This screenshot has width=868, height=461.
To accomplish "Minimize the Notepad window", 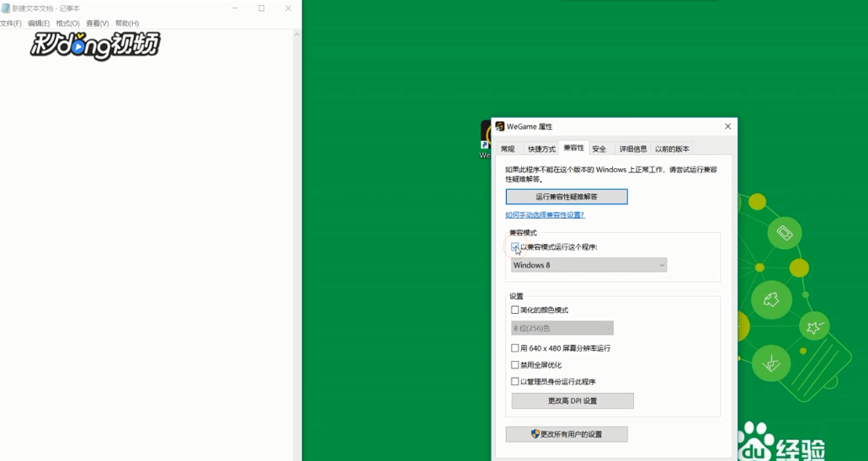I will [x=235, y=8].
